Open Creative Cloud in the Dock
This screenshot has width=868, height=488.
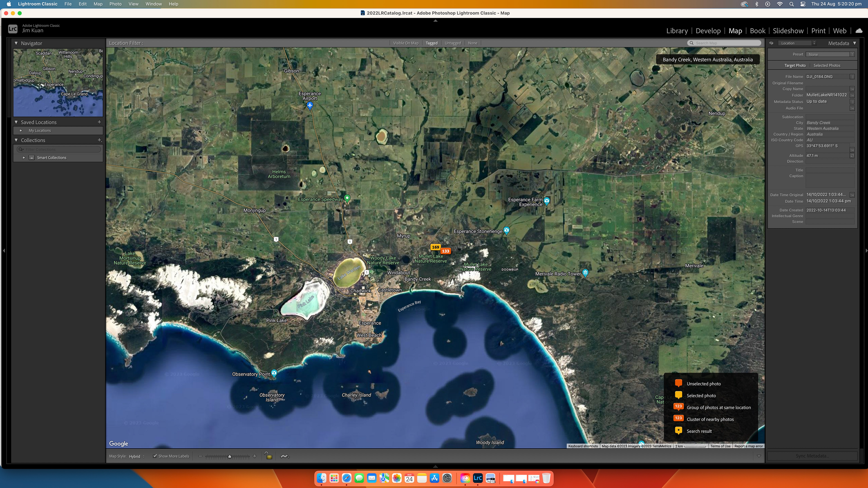(465, 478)
